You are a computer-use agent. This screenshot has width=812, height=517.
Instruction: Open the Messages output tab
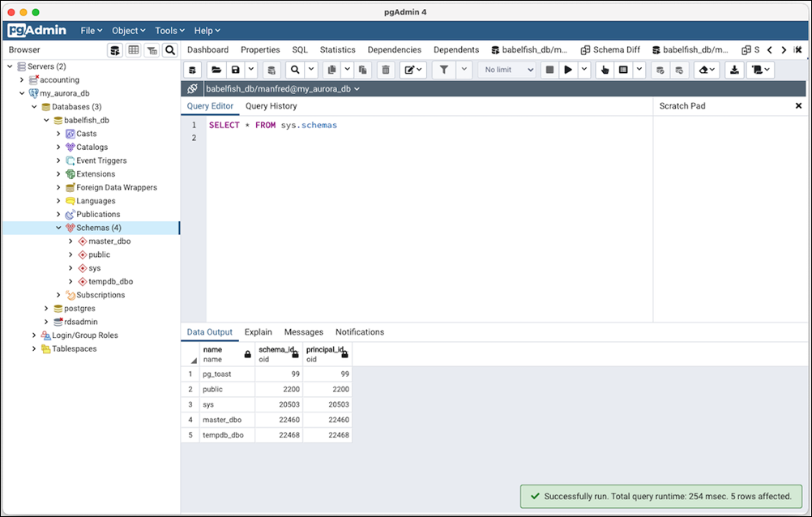coord(303,332)
